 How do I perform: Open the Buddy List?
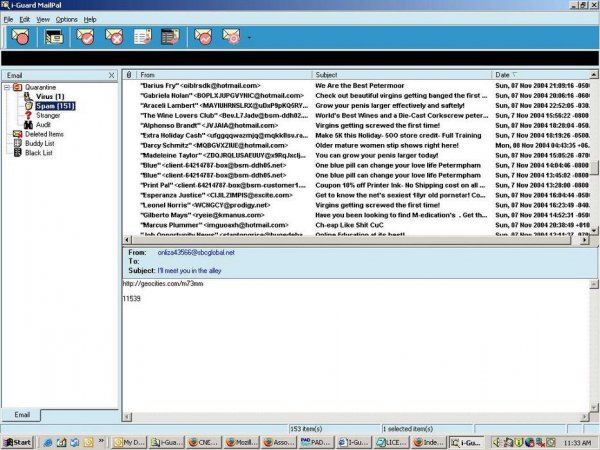[x=40, y=143]
